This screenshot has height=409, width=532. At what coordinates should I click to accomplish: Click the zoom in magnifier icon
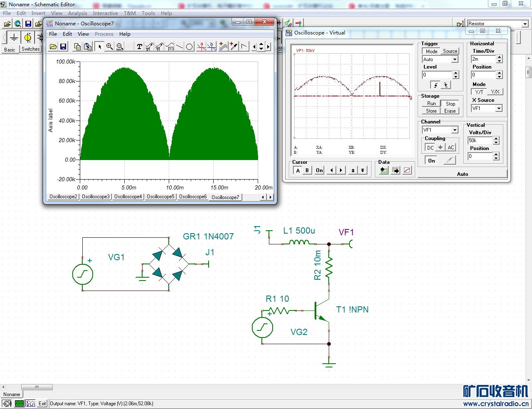click(110, 47)
